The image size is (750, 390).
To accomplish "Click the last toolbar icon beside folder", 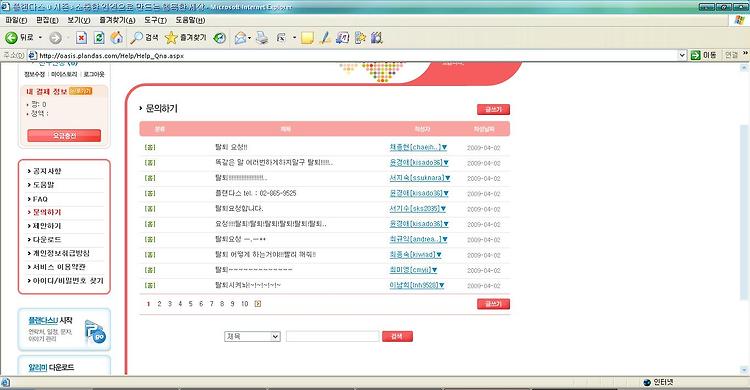I will [x=377, y=38].
